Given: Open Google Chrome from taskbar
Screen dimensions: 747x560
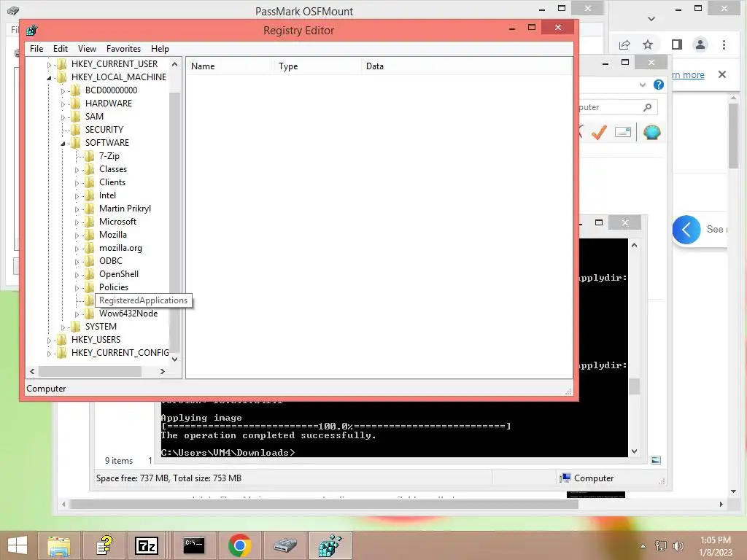Looking at the screenshot, I should 239,545.
